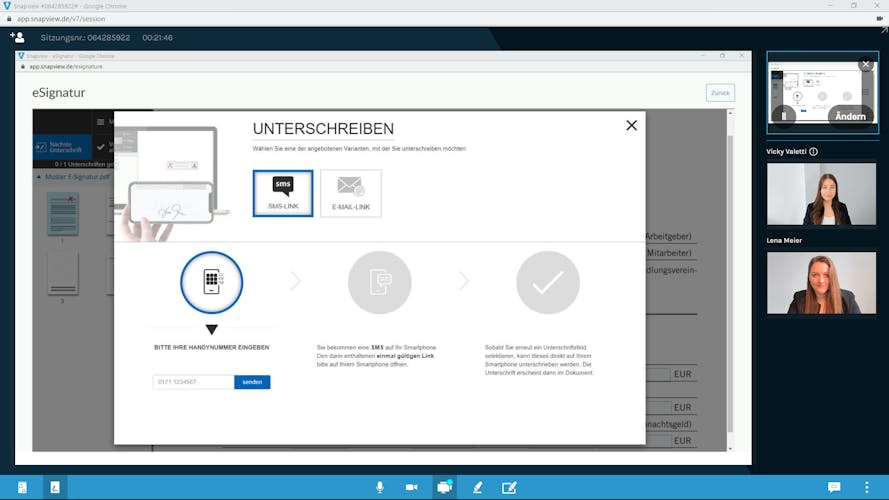889x500 pixels.
Task: Click the phone number input field
Action: pyautogui.click(x=194, y=382)
